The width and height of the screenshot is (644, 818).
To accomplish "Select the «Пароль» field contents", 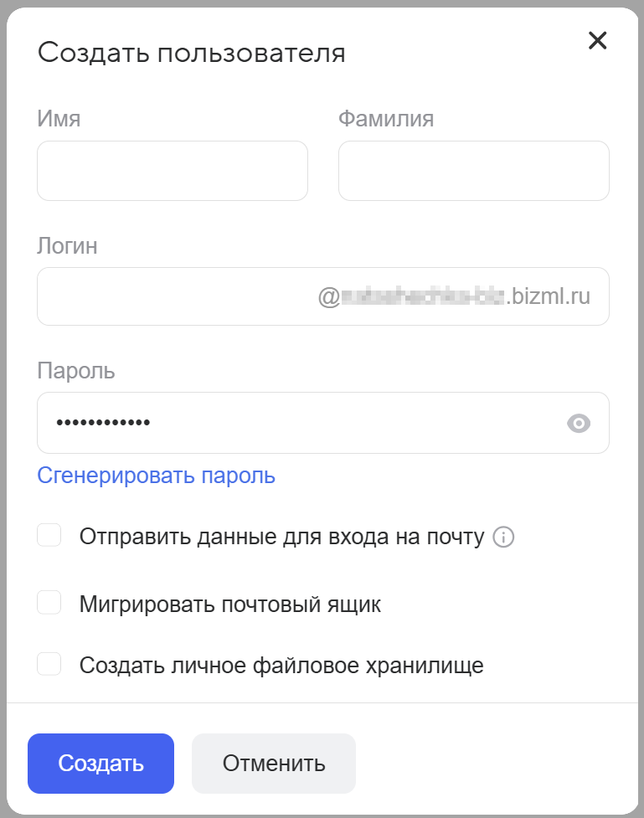I will (x=251, y=423).
